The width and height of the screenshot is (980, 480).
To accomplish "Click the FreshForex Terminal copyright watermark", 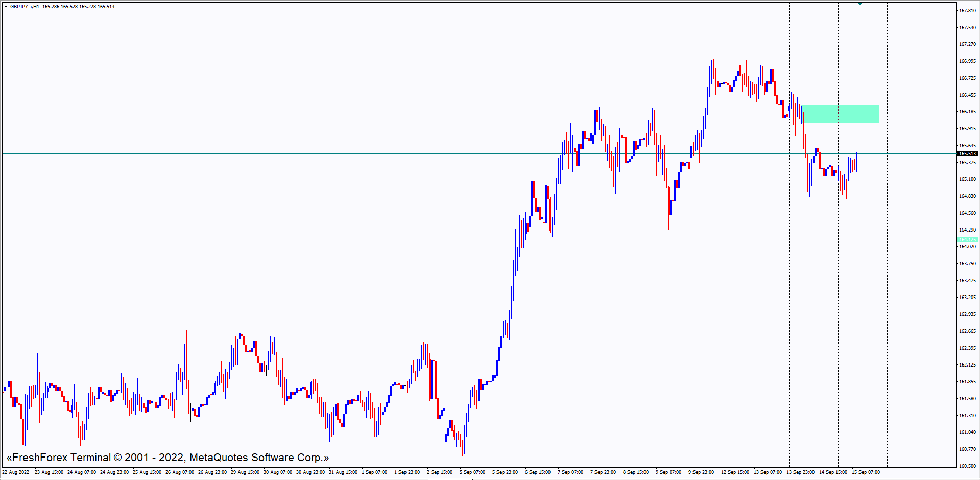I will (168, 458).
